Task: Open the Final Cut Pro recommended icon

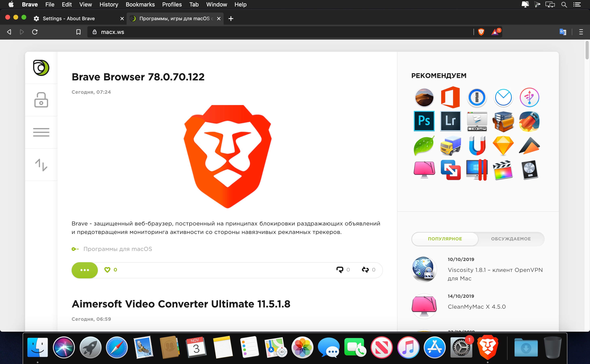Action: (x=503, y=170)
